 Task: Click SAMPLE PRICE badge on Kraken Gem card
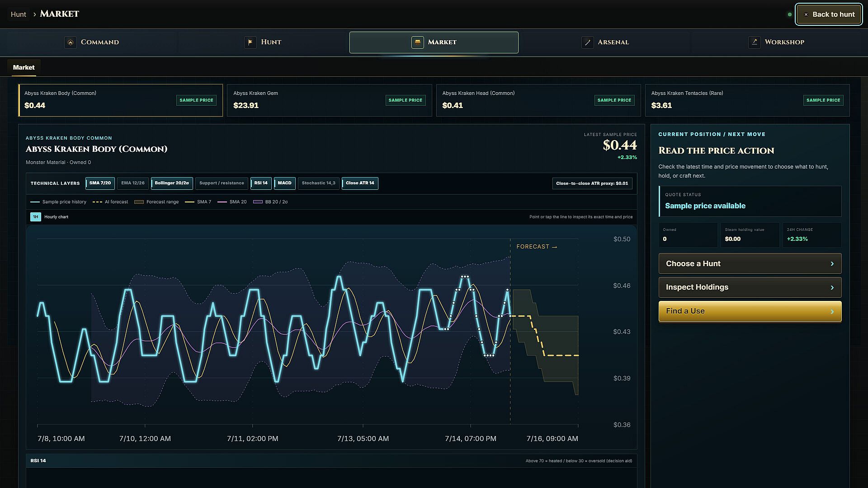406,100
